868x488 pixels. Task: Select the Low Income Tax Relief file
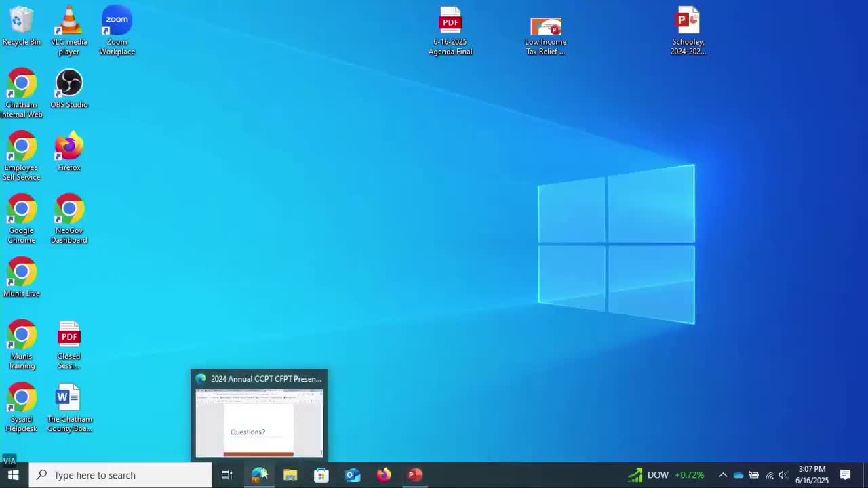tap(545, 35)
